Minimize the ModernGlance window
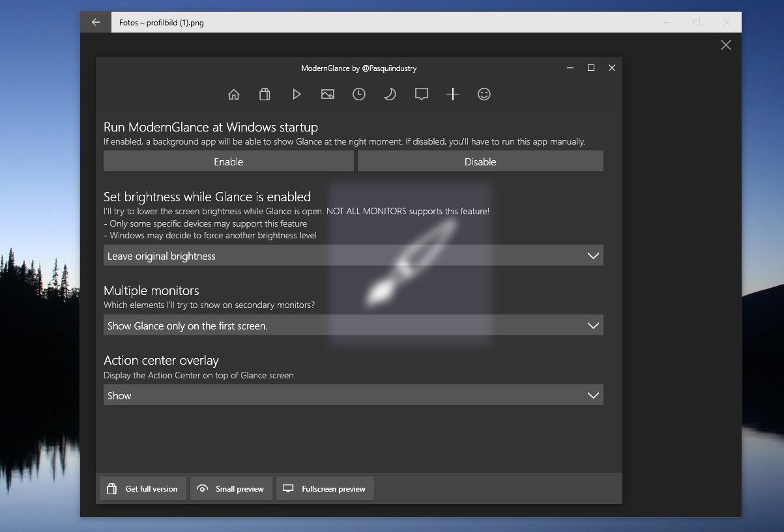Image resolution: width=784 pixels, height=532 pixels. pyautogui.click(x=570, y=68)
